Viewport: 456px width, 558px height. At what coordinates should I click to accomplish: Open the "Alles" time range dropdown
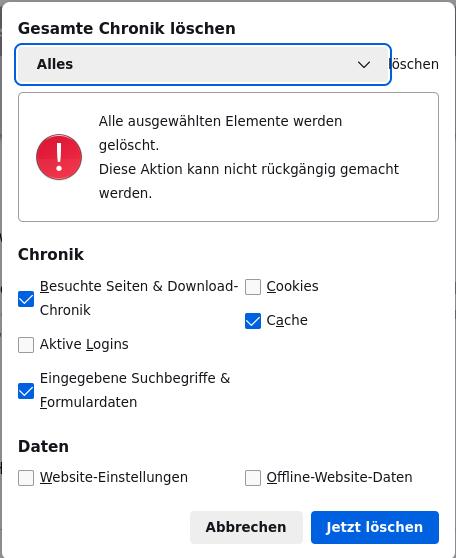click(x=203, y=64)
